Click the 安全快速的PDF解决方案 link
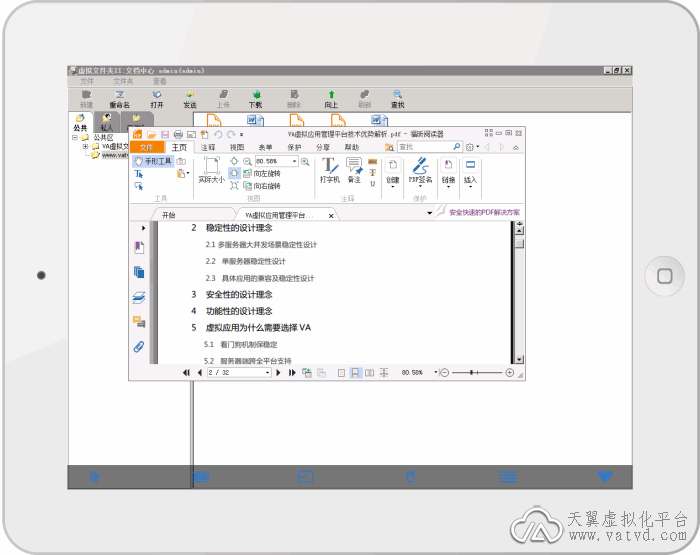The width and height of the screenshot is (700, 555). 484,213
